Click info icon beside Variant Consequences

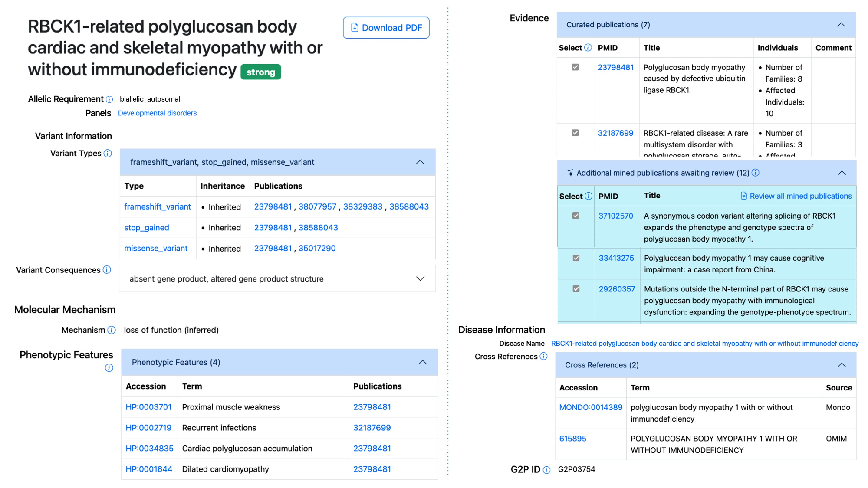(107, 270)
